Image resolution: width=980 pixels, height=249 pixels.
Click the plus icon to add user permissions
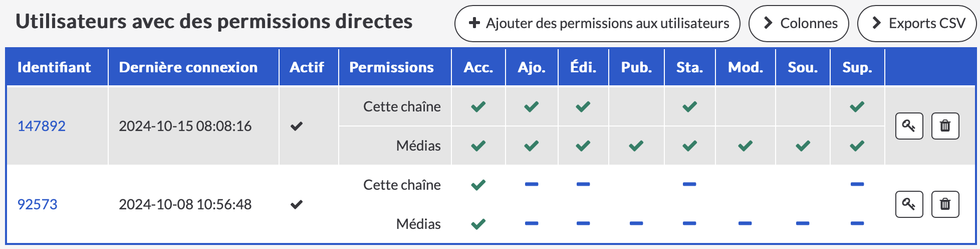click(474, 23)
